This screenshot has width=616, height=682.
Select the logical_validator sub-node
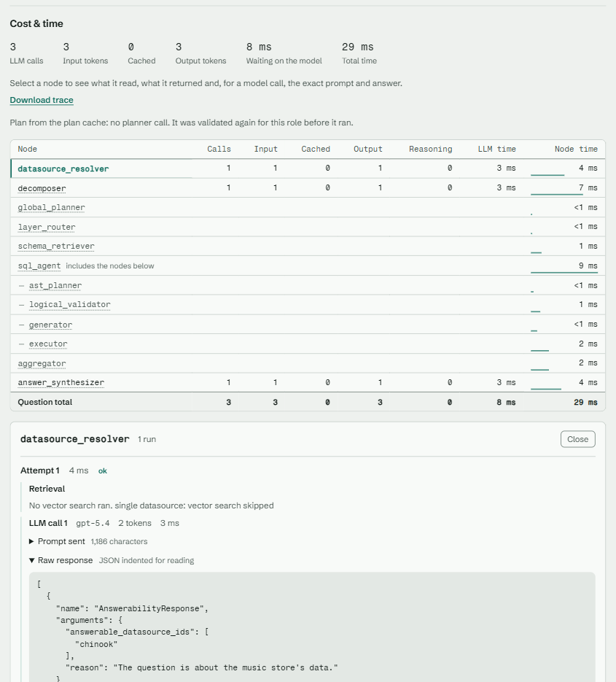69,304
